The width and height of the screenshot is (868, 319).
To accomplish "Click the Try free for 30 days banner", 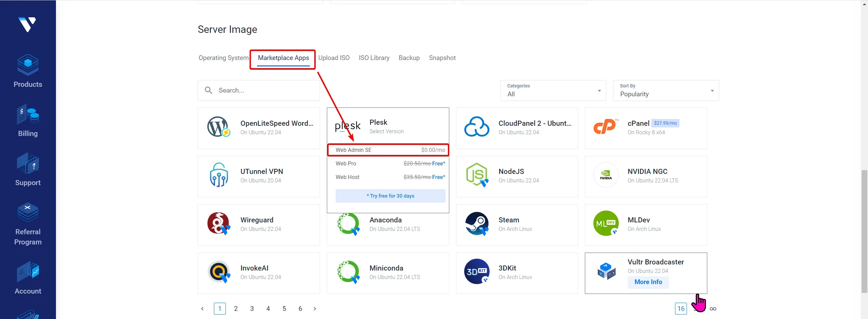I will pyautogui.click(x=390, y=196).
